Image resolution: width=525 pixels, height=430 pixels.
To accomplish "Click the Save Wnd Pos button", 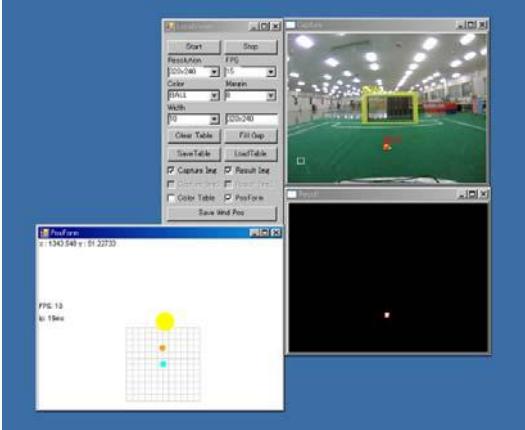I will point(222,213).
